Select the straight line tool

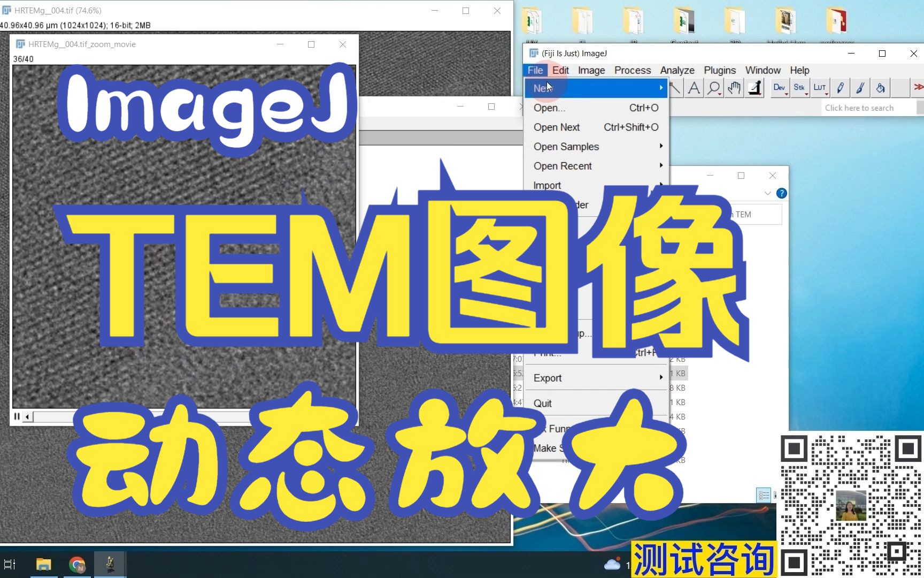tap(675, 87)
